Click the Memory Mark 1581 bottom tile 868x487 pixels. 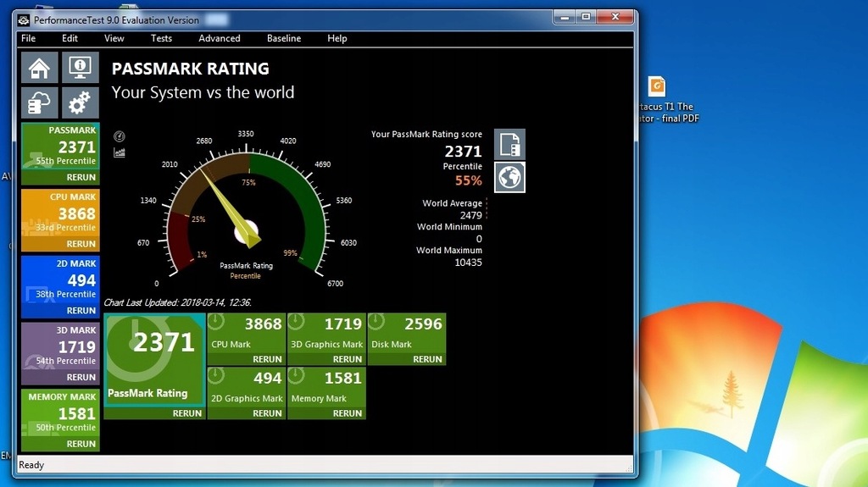point(326,387)
